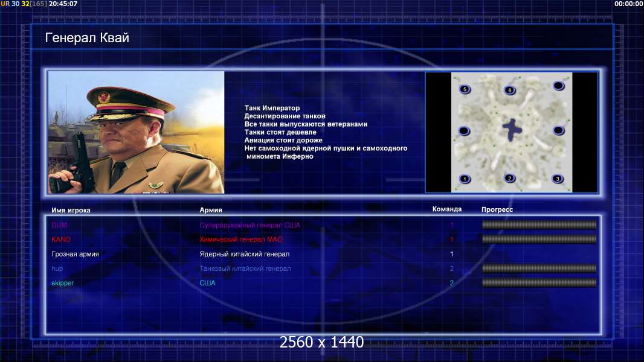
Task: Click the 'Армия' column header
Action: click(x=211, y=209)
